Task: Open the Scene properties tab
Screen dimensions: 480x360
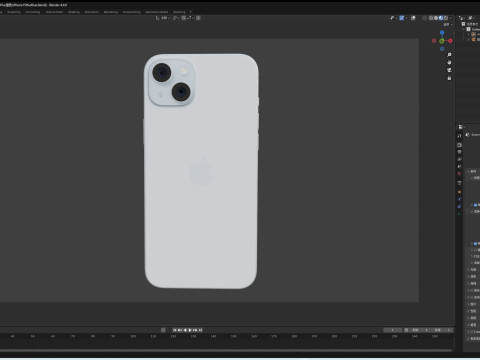Action: click(x=459, y=166)
